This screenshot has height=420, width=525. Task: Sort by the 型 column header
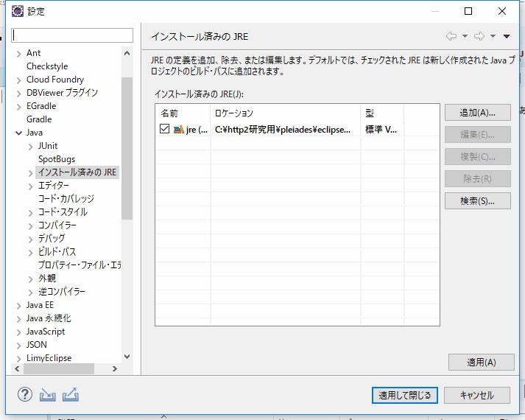tap(382, 113)
